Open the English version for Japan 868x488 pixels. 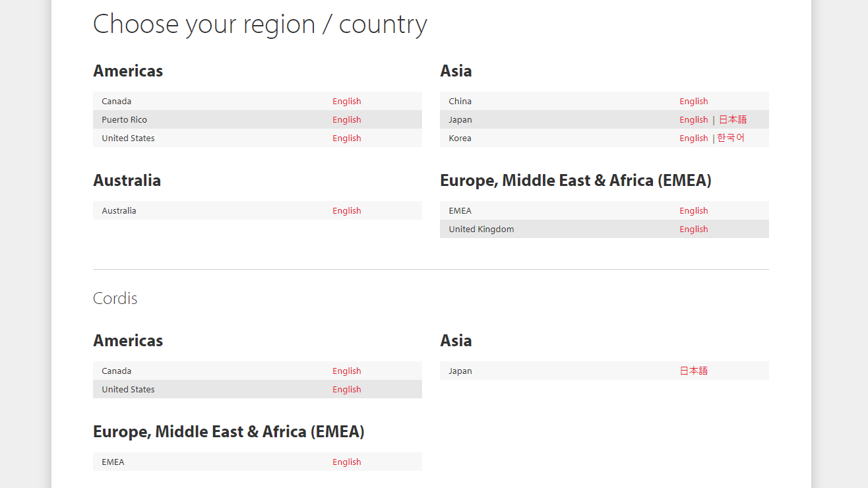(693, 119)
